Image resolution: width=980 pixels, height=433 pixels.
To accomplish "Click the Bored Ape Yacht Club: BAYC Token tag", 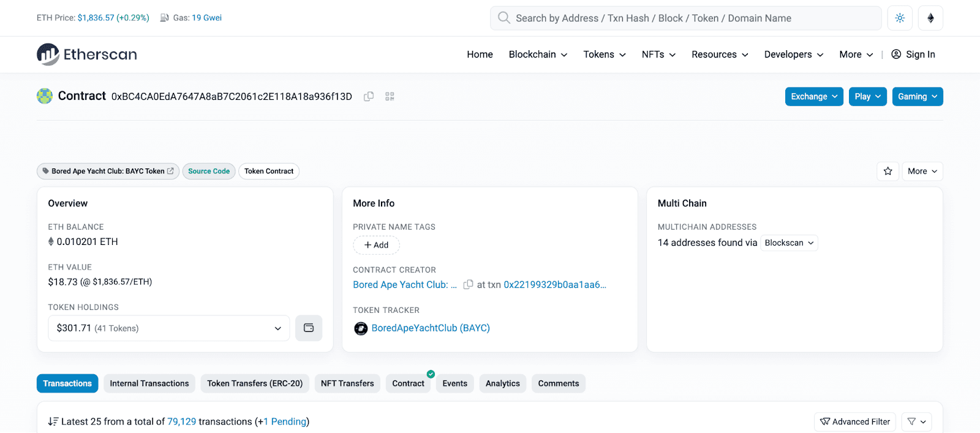I will tap(108, 171).
